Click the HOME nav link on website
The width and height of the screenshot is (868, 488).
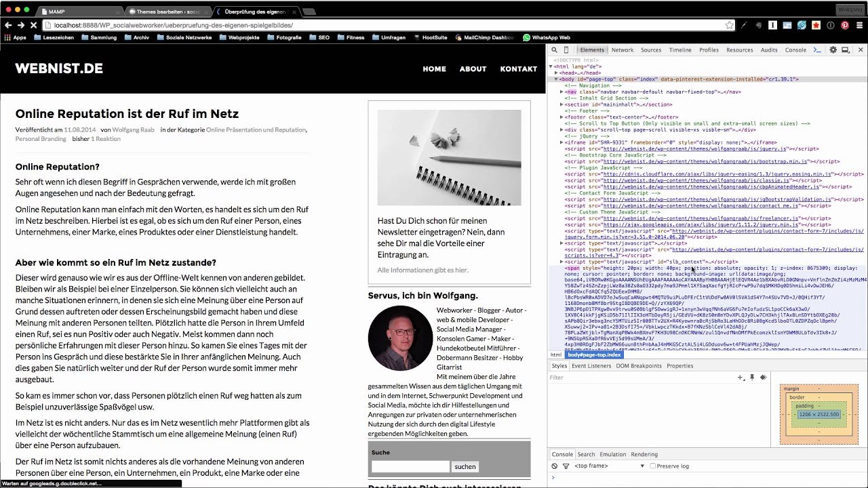point(434,69)
